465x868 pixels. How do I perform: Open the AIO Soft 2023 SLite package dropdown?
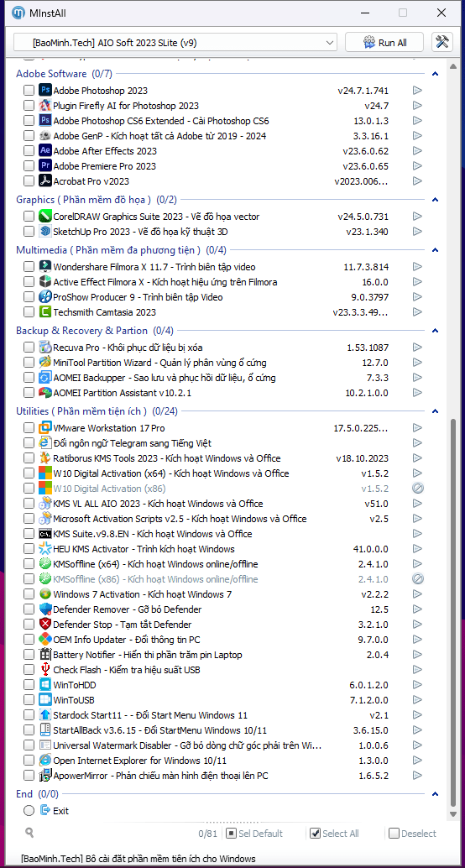click(x=175, y=43)
